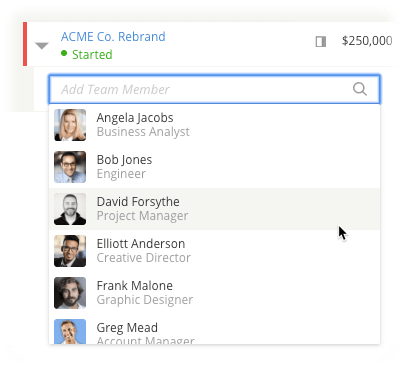
Task: Click David Forsythe's avatar photo
Action: [x=70, y=209]
